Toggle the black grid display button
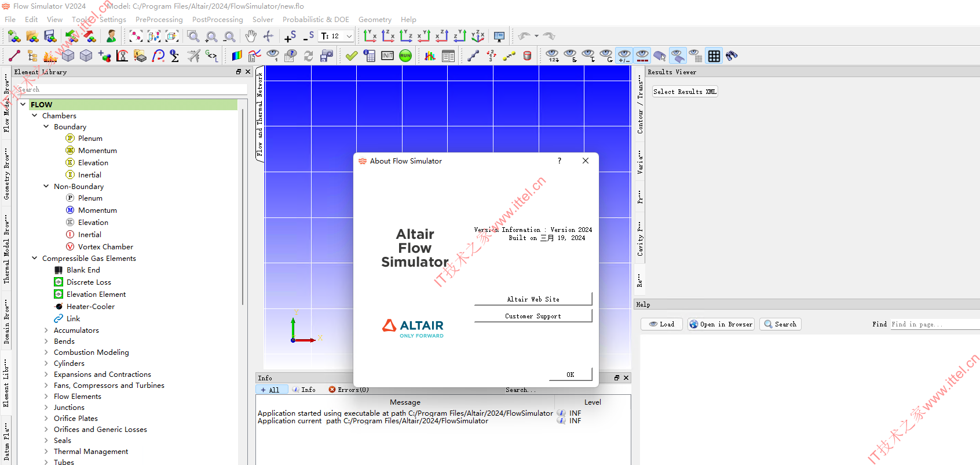Image resolution: width=980 pixels, height=465 pixels. click(x=714, y=56)
